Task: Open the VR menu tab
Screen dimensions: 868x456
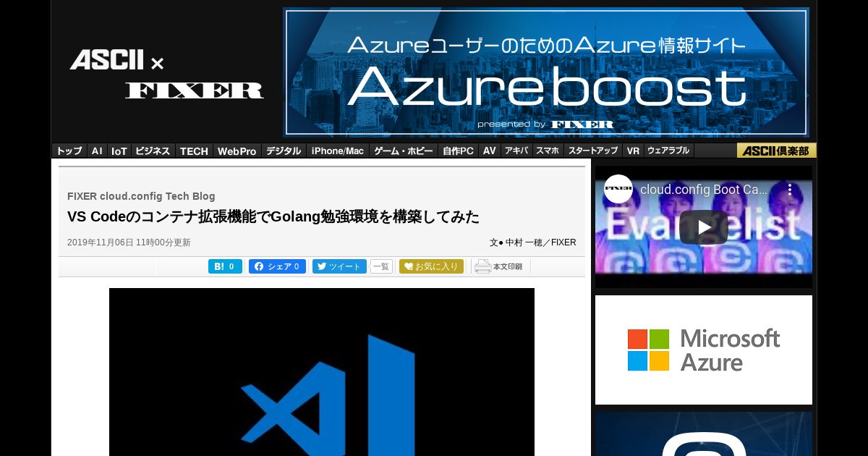Action: [633, 151]
